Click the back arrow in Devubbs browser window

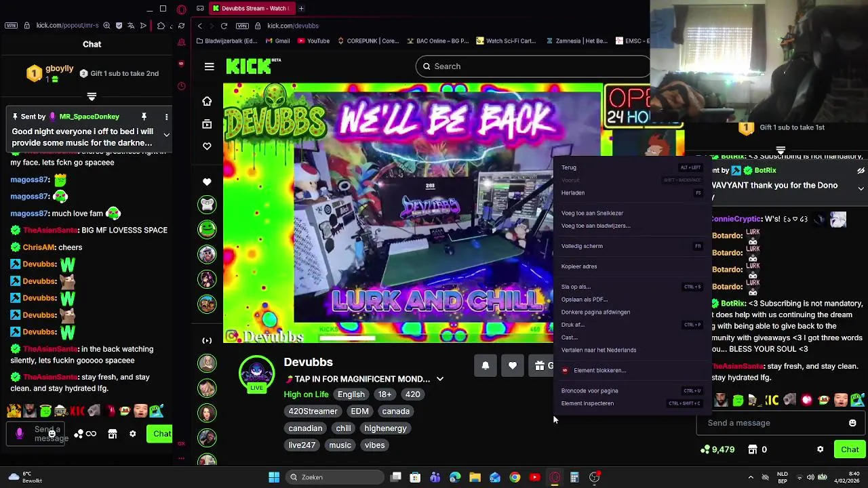coord(199,26)
